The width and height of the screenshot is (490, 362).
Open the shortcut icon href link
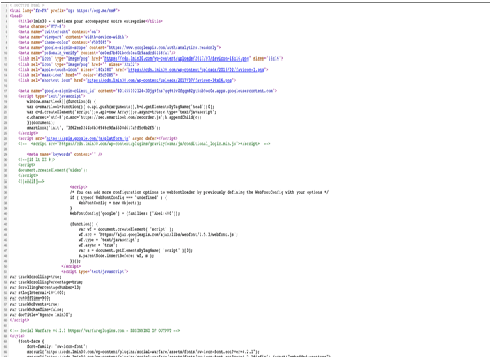click(x=160, y=80)
